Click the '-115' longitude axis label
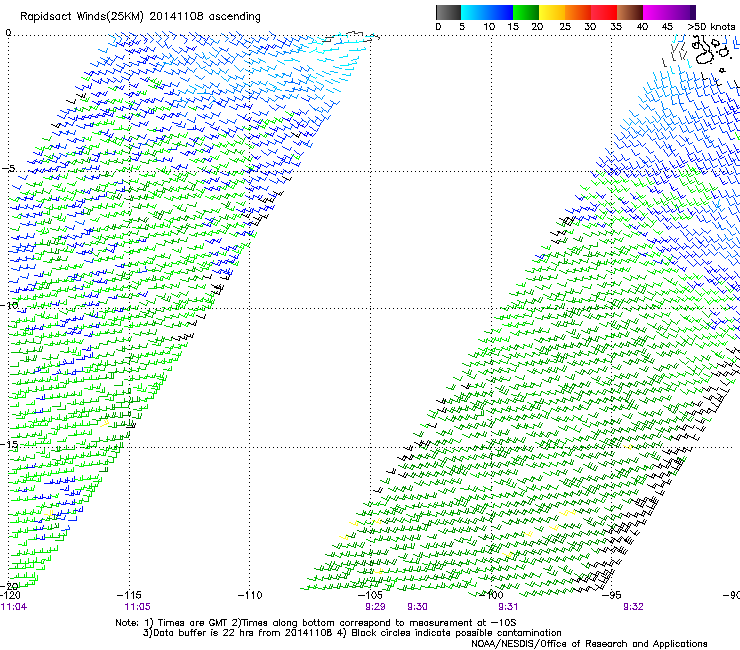Image resolution: width=740 pixels, height=650 pixels. click(129, 595)
